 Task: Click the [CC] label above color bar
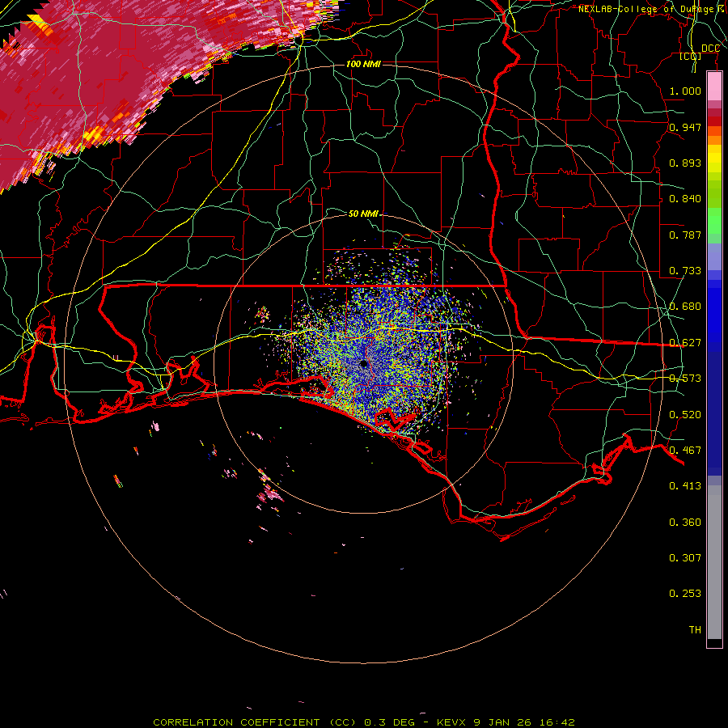[x=691, y=57]
